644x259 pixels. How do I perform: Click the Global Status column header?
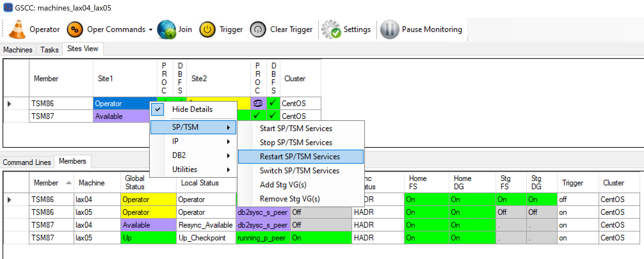pyautogui.click(x=148, y=183)
